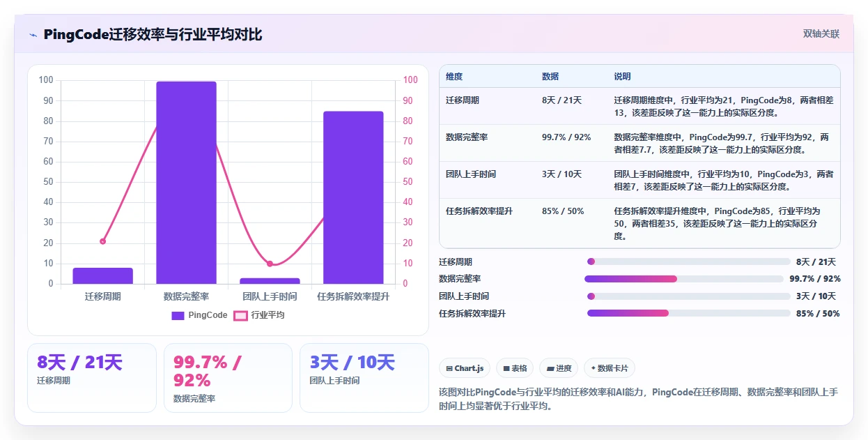Click the 任务拆解效率提升 purple bar in chart
Viewport: 868px width, 440px height.
click(353, 197)
